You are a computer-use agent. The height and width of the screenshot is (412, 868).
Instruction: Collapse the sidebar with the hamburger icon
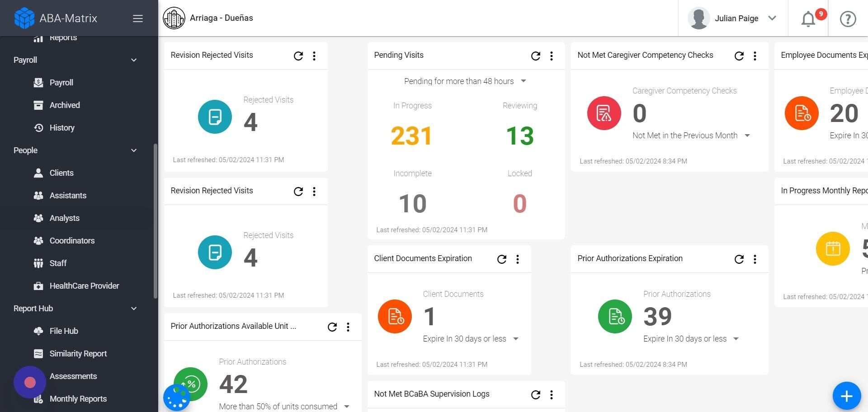tap(138, 19)
